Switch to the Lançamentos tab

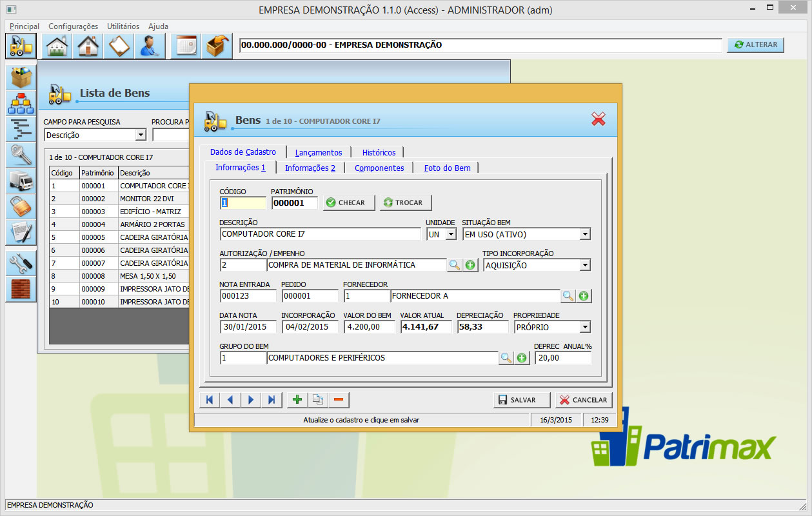pyautogui.click(x=319, y=152)
